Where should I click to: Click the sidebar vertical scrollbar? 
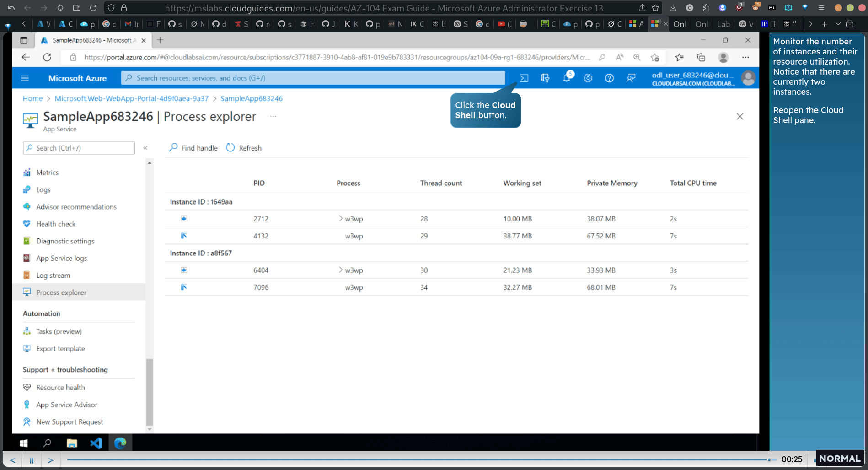150,393
